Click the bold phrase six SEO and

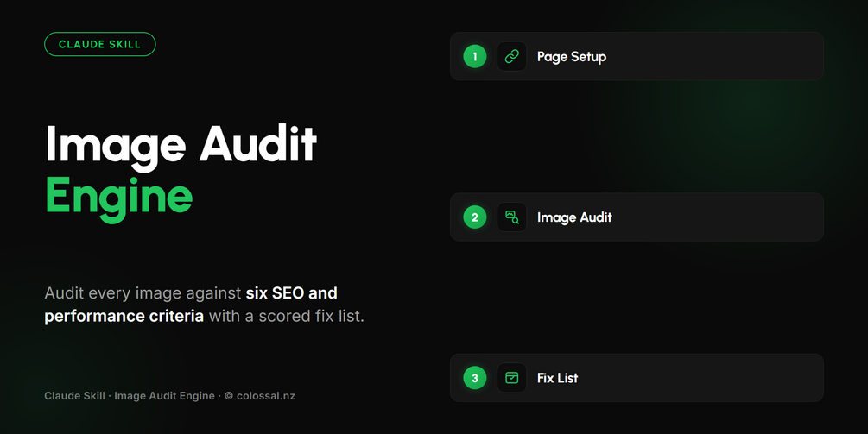pyautogui.click(x=292, y=293)
